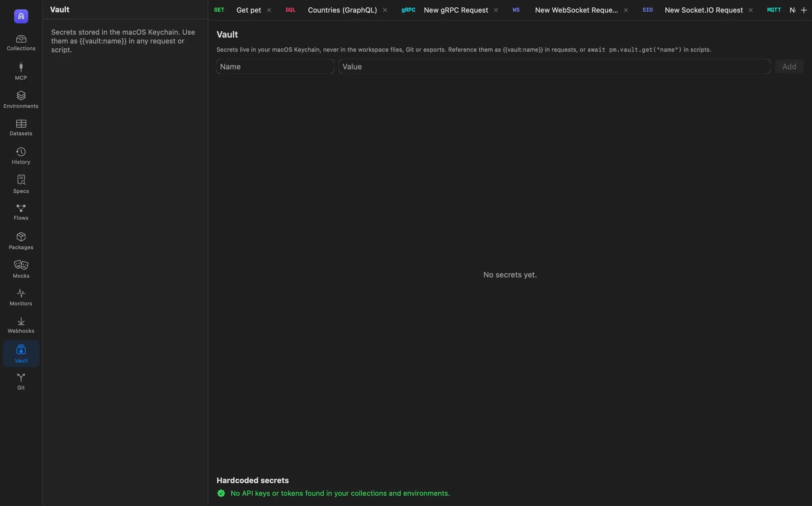Show request History

21,156
